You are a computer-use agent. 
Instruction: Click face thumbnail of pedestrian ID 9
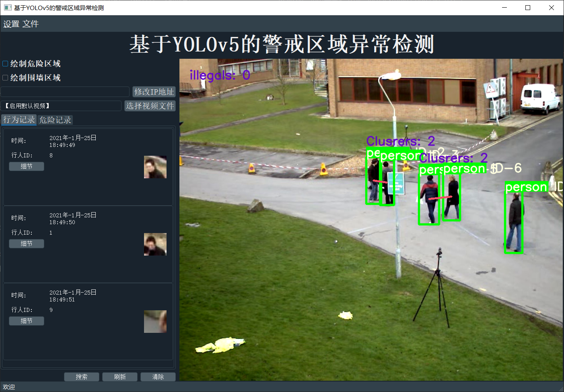(x=155, y=322)
